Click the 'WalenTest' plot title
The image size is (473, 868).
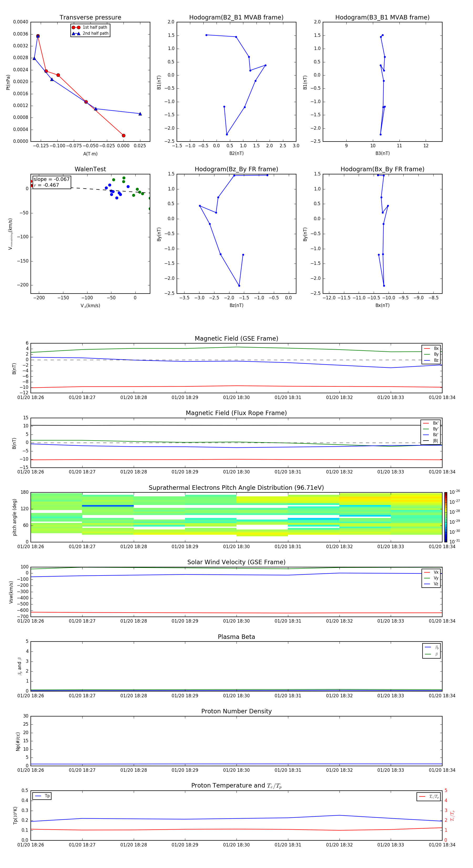coord(90,169)
